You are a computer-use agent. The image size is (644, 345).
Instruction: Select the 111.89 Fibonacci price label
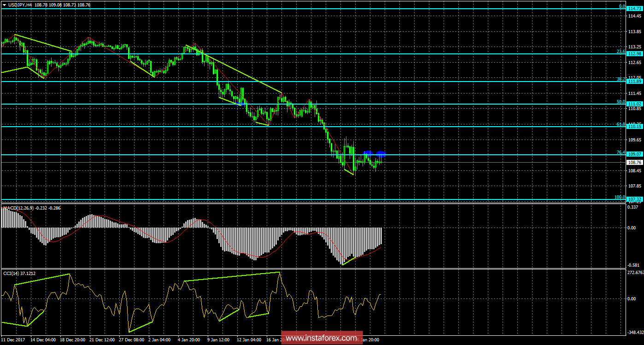(x=635, y=82)
